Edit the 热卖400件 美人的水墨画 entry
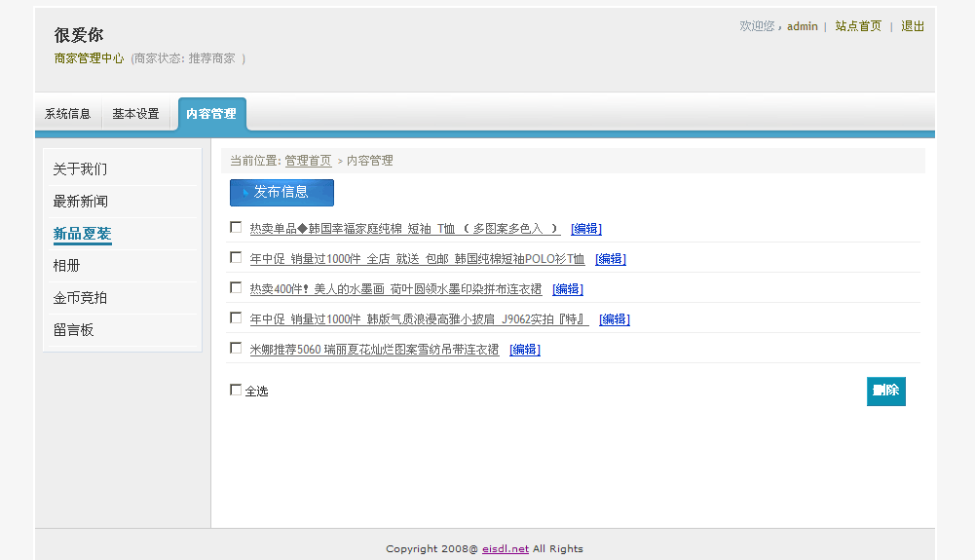The width and height of the screenshot is (975, 560). (568, 289)
